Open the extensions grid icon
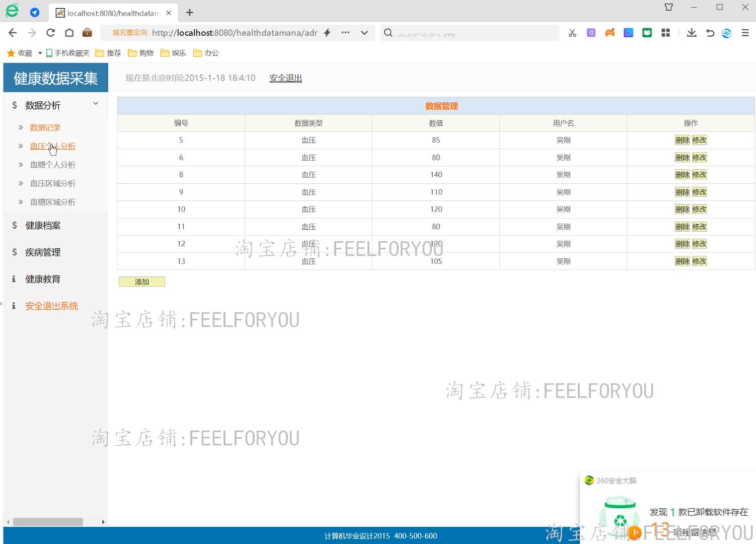756x544 pixels. coord(665,33)
